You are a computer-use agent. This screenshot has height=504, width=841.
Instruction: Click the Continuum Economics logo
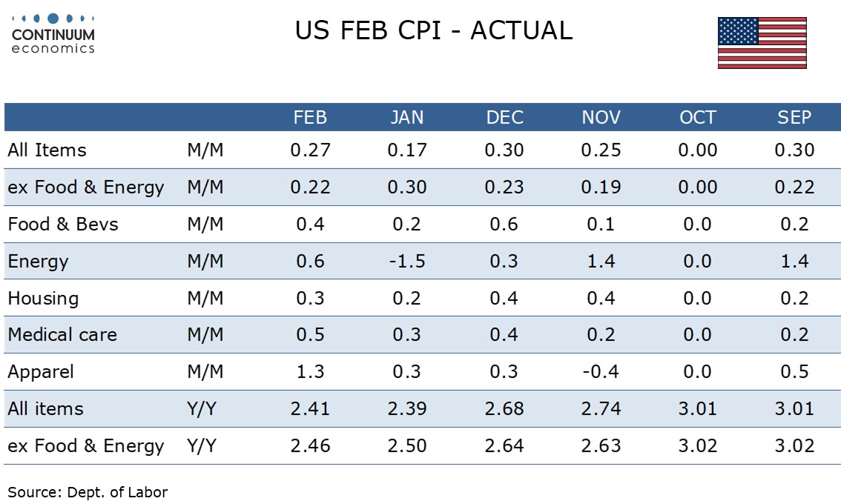[x=53, y=33]
